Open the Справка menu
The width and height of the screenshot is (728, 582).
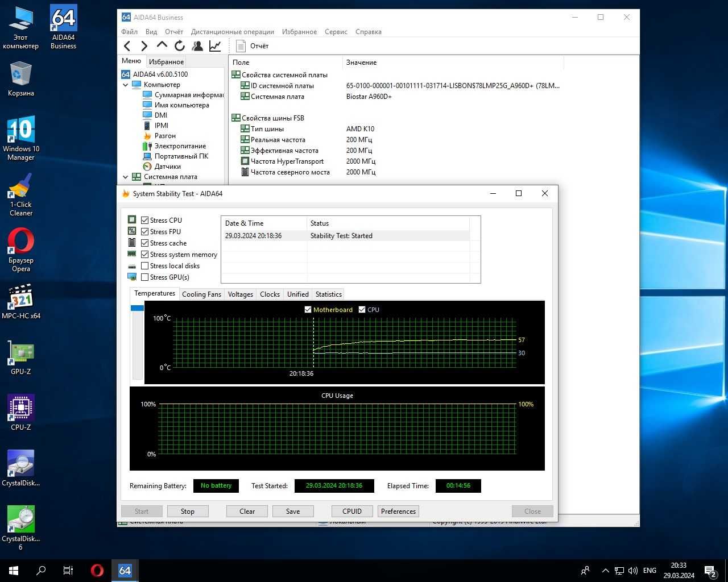click(x=369, y=32)
